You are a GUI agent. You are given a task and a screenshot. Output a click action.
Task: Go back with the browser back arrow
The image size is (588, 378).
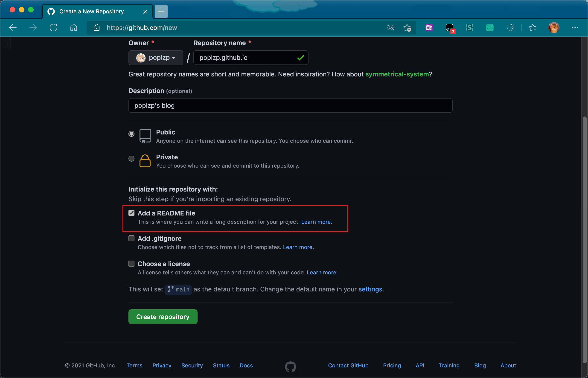tap(13, 27)
